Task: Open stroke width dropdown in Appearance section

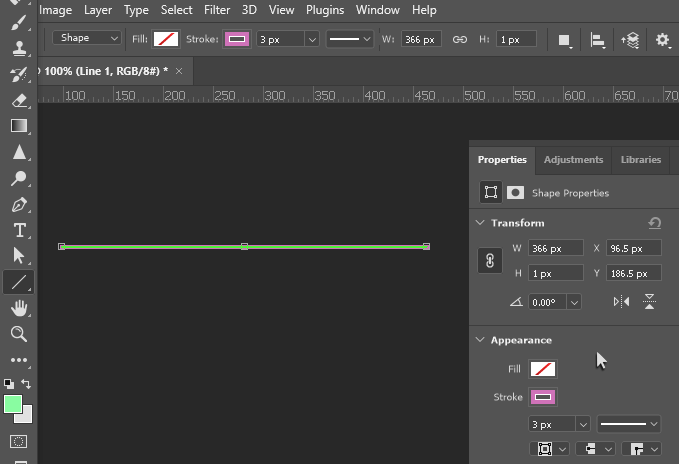Action: (x=583, y=425)
